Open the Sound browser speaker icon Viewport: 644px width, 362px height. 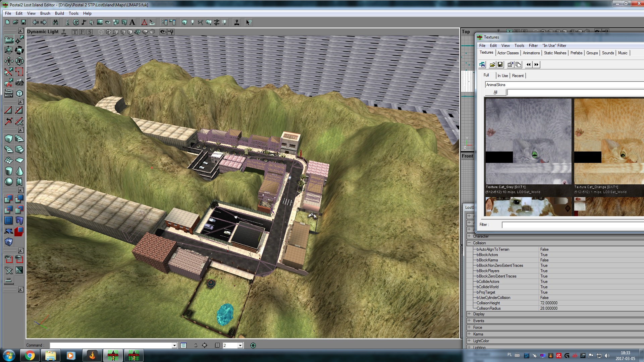[x=92, y=22]
